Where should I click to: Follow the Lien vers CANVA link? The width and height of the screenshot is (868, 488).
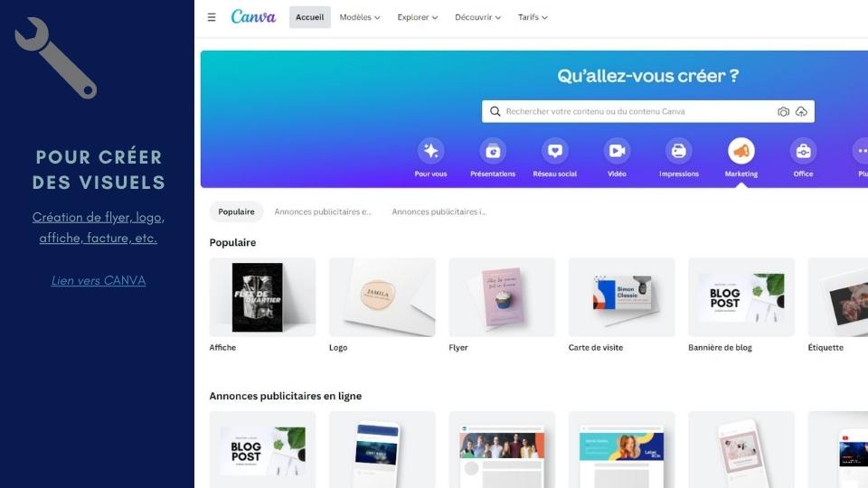click(99, 280)
